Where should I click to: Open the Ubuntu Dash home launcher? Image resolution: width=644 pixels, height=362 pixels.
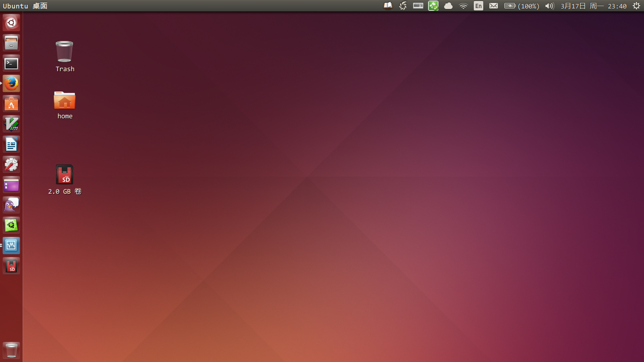11,23
